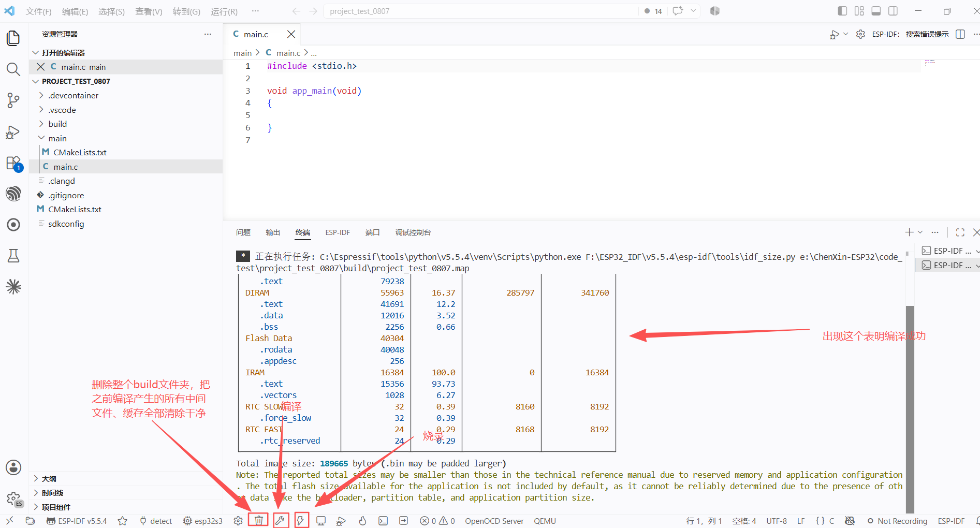Click the editor toolbar settings gear
Screen dimensions: 980x528
pyautogui.click(x=860, y=34)
